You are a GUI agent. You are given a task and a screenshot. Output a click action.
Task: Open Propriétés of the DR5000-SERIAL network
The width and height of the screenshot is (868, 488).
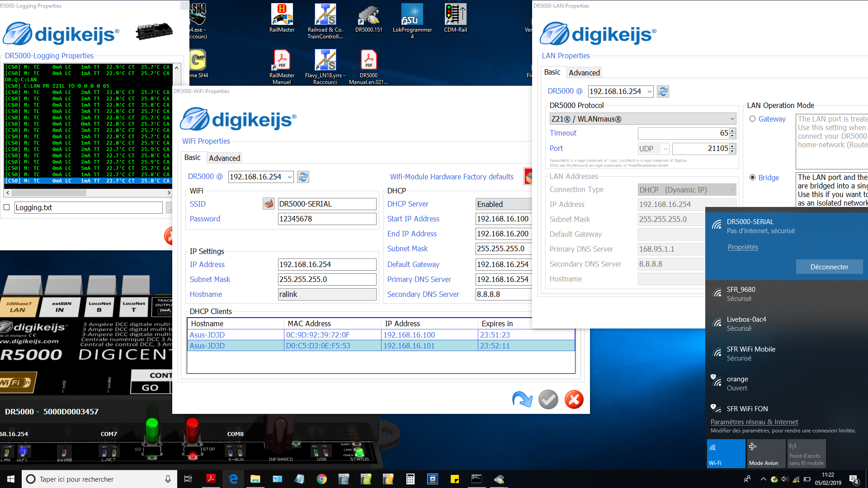743,247
